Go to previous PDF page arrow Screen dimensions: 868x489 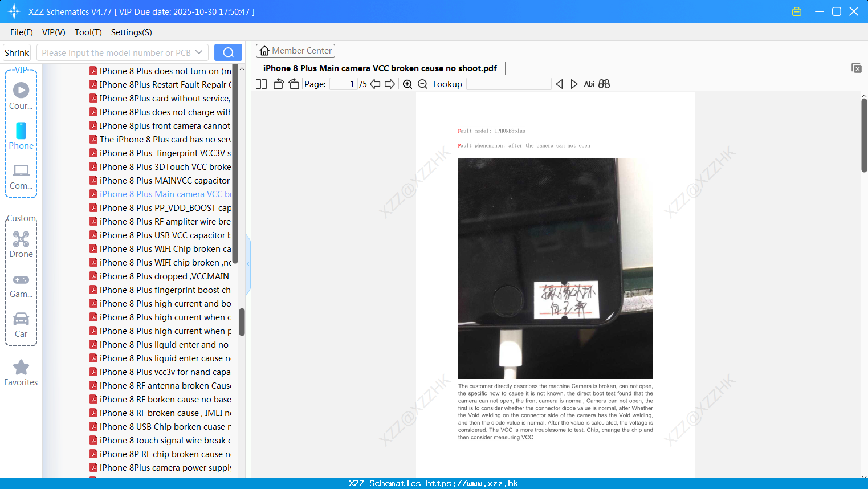coord(375,84)
